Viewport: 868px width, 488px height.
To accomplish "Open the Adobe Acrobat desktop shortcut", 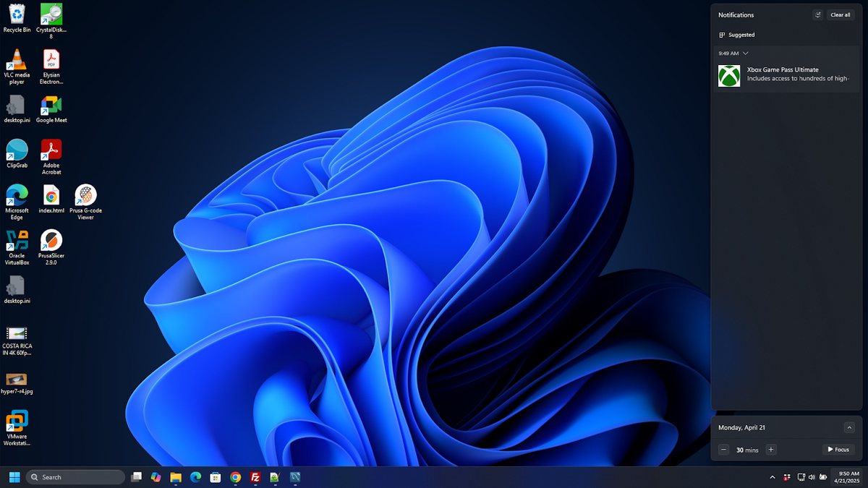I will click(x=51, y=157).
